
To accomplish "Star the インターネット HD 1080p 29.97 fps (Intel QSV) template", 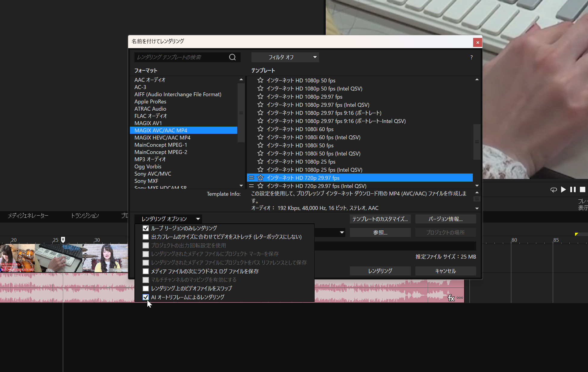I will coord(260,105).
